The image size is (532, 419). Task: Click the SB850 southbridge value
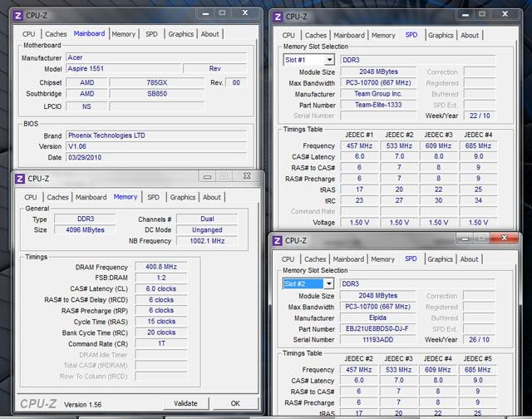click(x=157, y=94)
